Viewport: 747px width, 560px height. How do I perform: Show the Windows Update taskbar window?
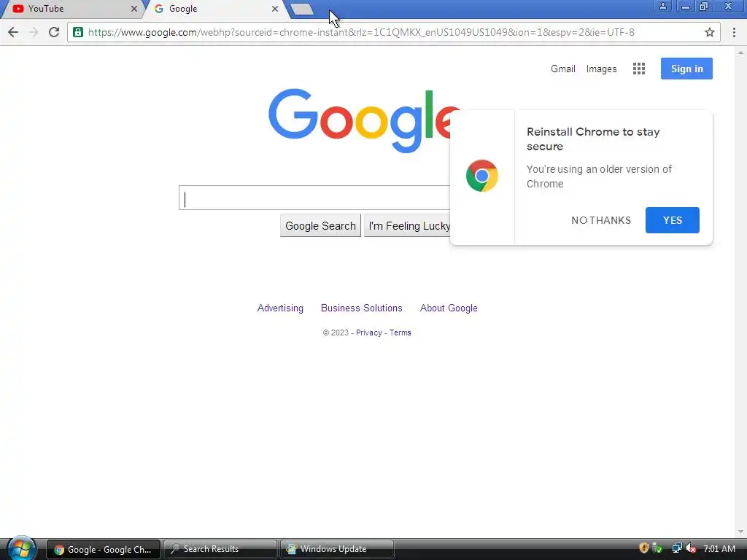[337, 549]
